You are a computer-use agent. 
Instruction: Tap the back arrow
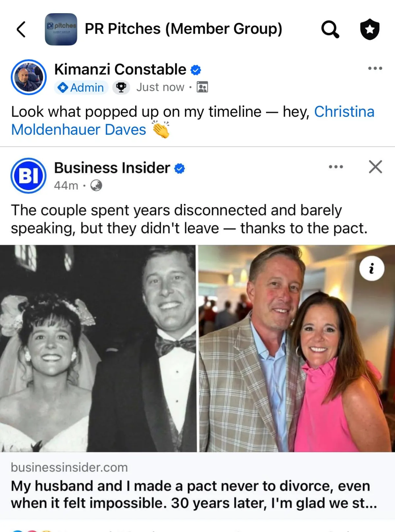[21, 29]
